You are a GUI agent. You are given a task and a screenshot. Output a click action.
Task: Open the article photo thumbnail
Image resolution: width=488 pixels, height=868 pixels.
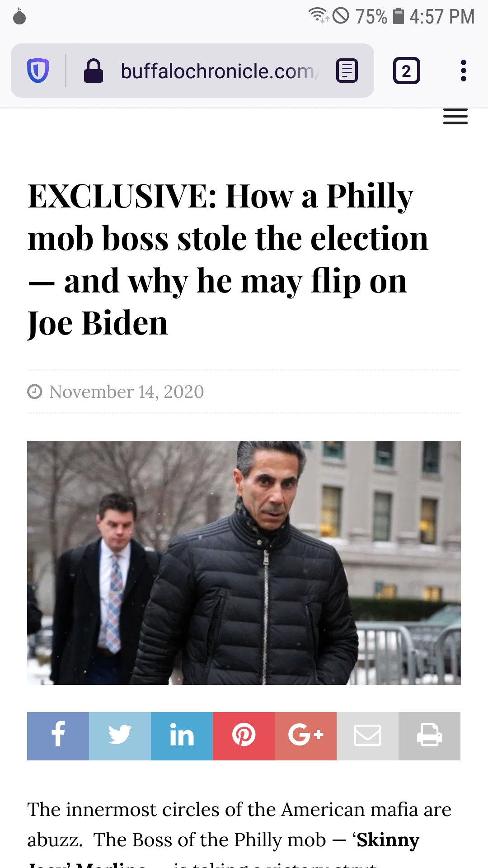pos(244,563)
